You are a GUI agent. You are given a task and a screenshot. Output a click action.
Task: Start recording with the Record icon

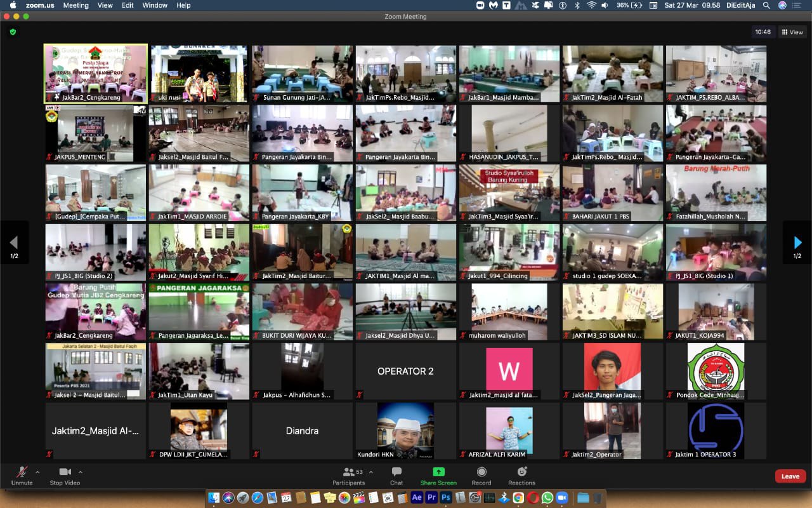pyautogui.click(x=481, y=475)
